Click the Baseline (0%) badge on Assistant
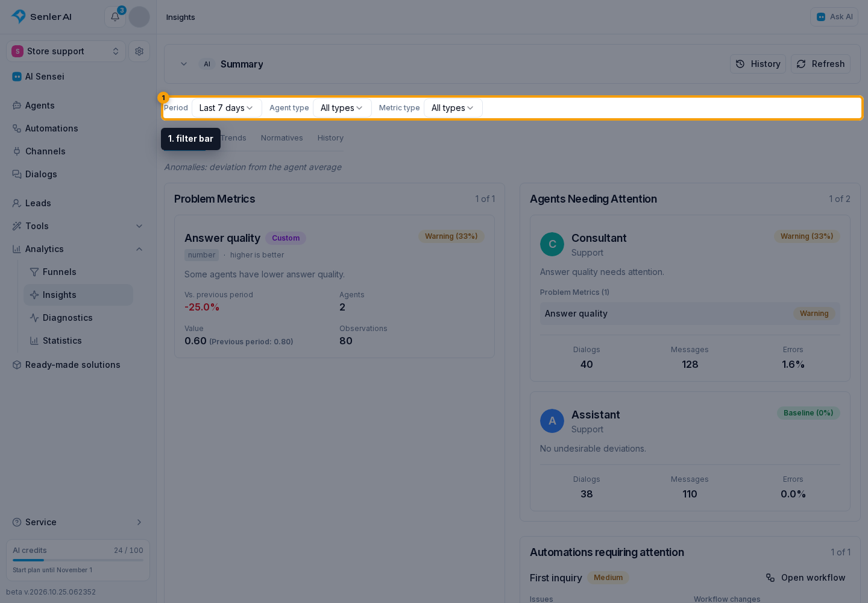Viewport: 868px width, 603px height. 808,413
